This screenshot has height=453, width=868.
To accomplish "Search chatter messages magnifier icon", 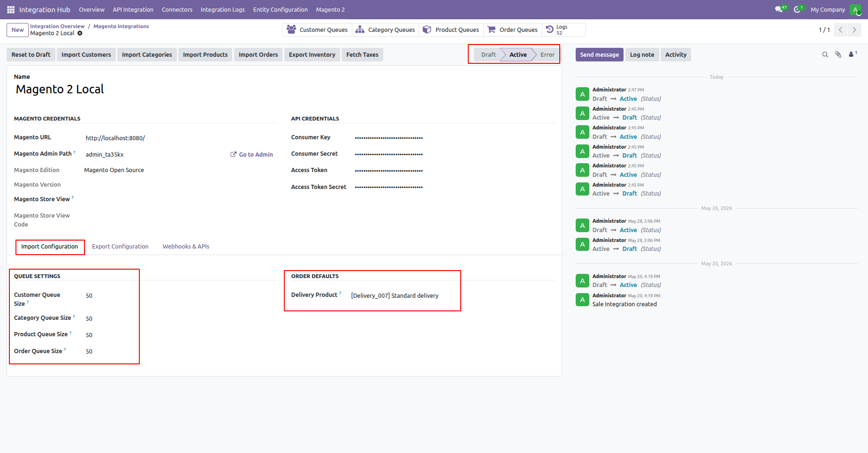I will 825,55.
